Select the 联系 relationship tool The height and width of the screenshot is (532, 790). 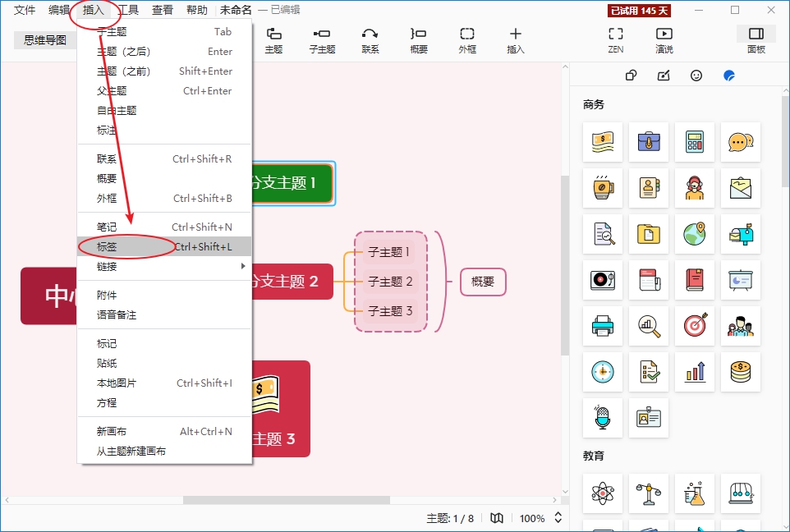coord(370,39)
